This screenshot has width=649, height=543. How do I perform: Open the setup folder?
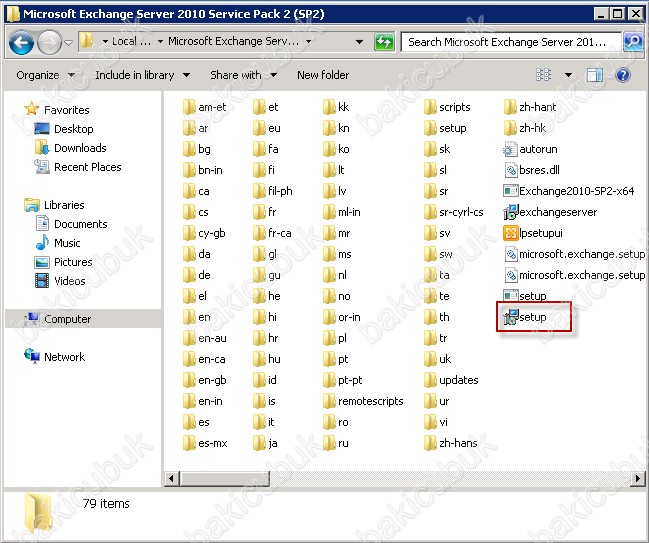click(445, 128)
